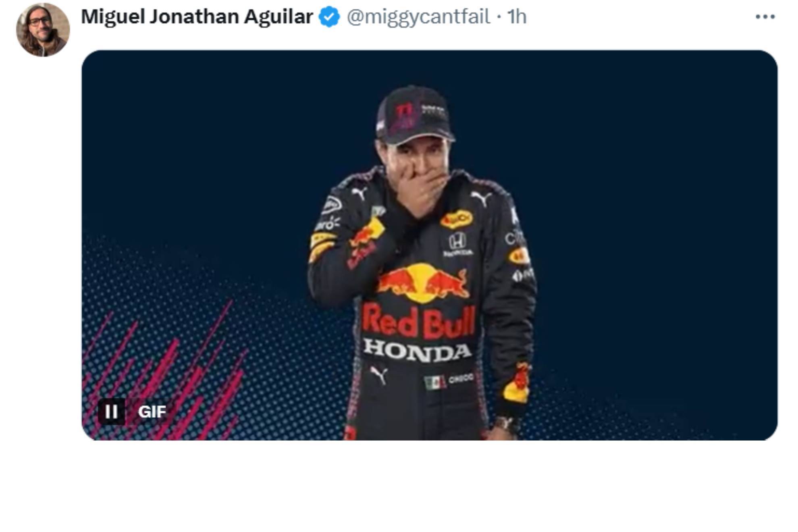798x532 pixels.
Task: Click the Mexican flag patch on the belt
Action: 435,382
